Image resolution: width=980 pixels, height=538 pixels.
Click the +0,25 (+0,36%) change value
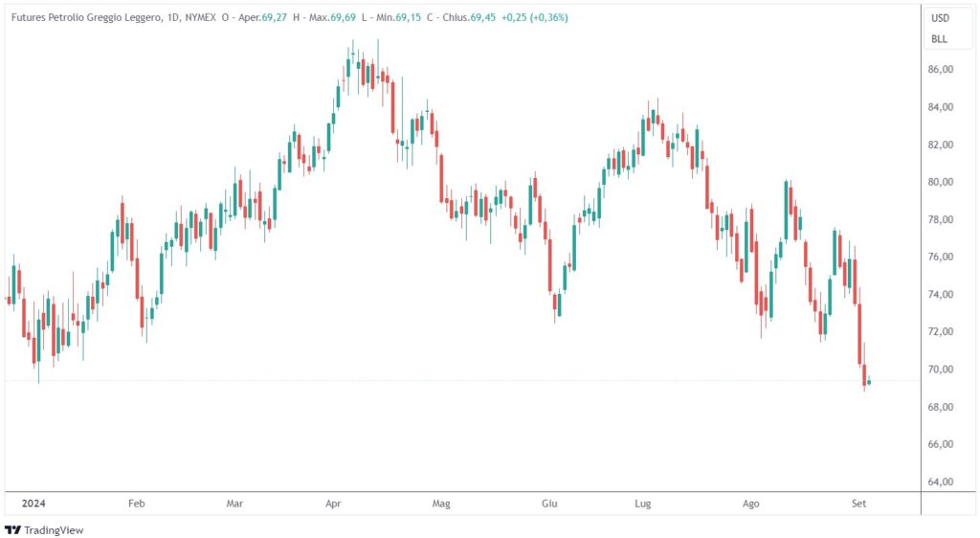coord(534,17)
